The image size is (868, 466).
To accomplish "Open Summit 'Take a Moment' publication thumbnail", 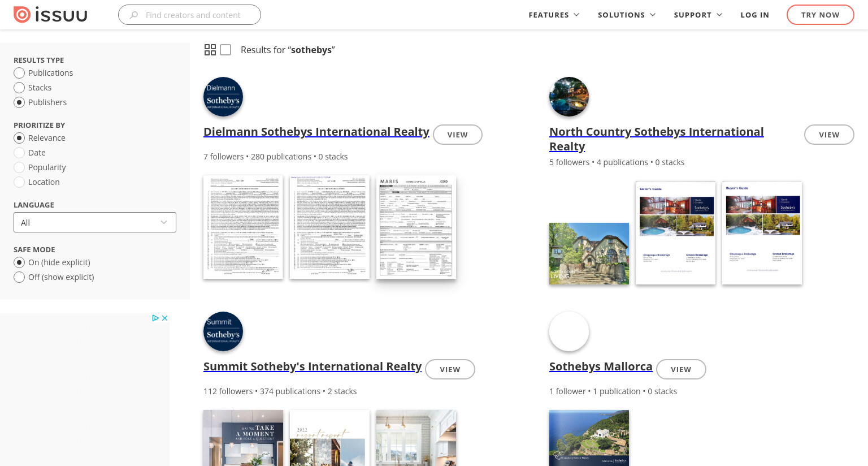I will point(243,438).
